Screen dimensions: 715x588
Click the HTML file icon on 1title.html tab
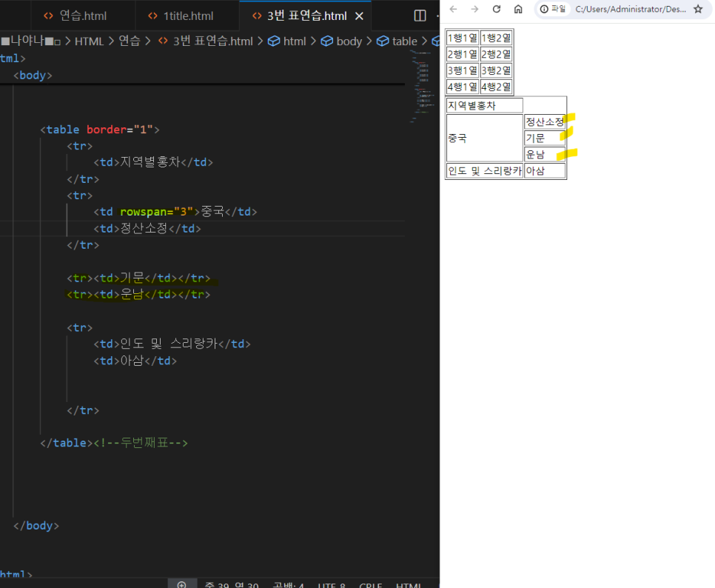click(152, 16)
